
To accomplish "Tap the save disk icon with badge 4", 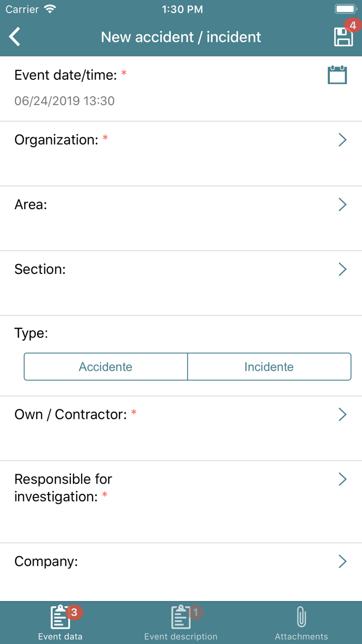I will (x=343, y=37).
